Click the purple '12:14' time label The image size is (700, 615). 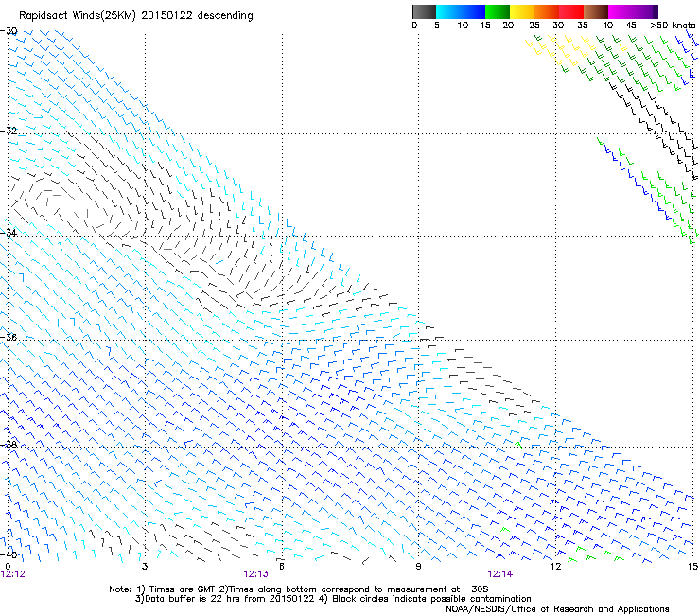point(500,574)
